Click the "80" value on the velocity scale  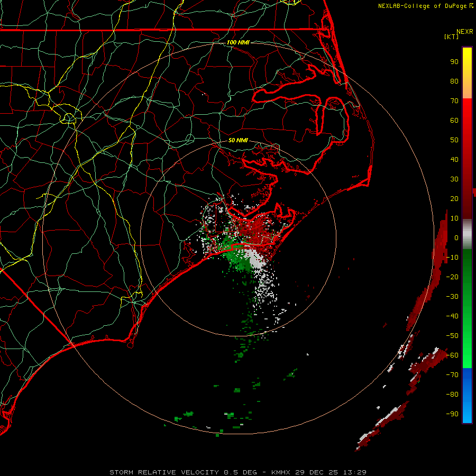pyautogui.click(x=454, y=81)
